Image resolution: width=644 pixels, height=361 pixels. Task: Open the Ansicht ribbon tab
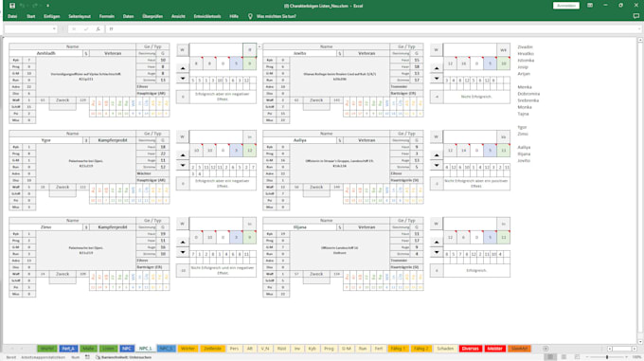tap(178, 16)
